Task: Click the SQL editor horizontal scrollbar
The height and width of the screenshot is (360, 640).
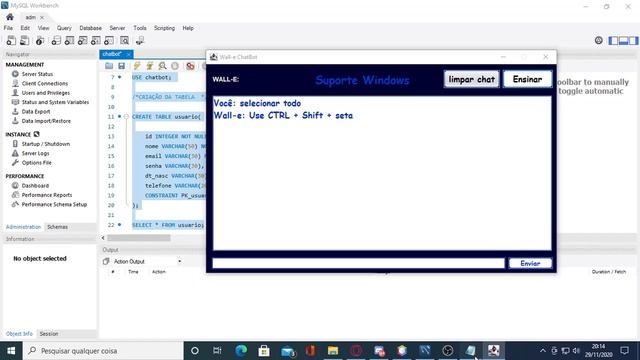Action: 138,238
